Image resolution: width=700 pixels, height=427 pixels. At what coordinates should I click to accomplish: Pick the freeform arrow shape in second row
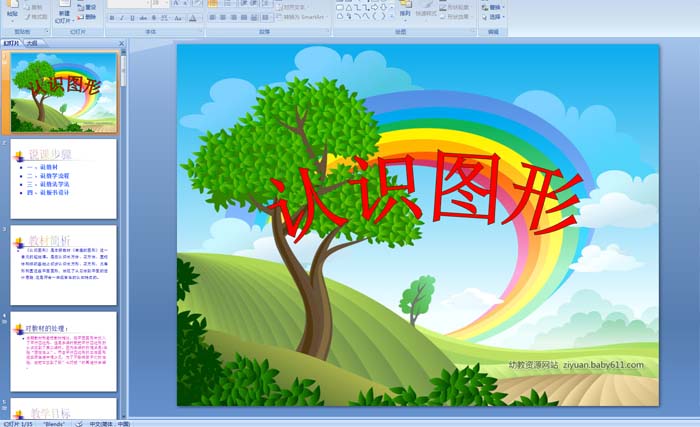[349, 16]
